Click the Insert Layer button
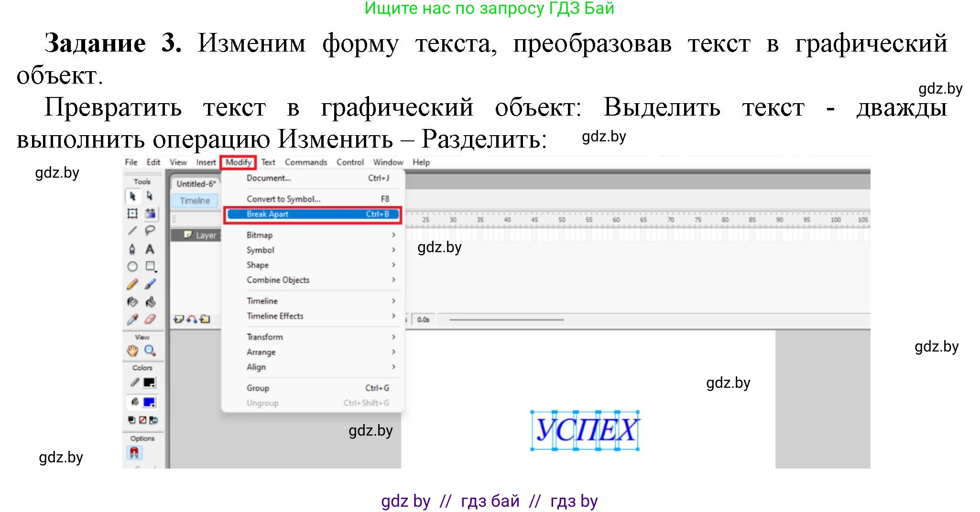Screen dimensions: 980x512 tap(178, 319)
